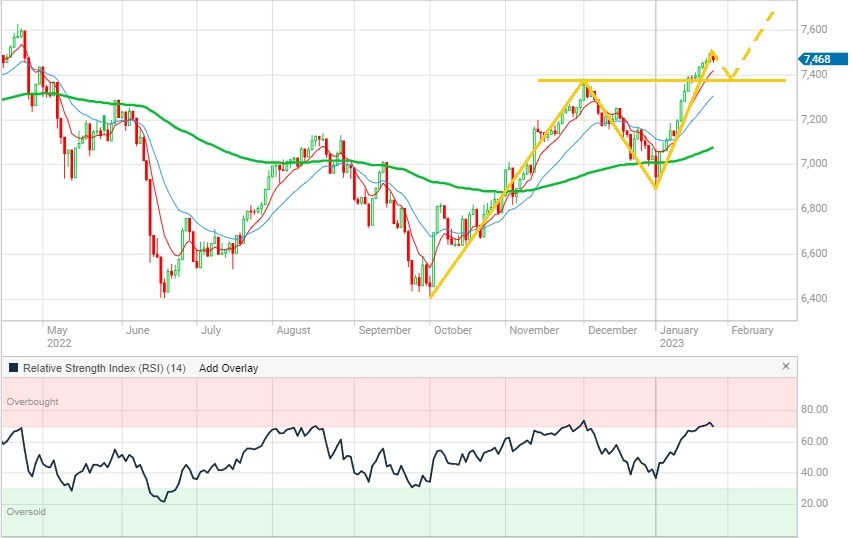Click the 6,400 price axis label
This screenshot has width=852, height=538.
(816, 298)
